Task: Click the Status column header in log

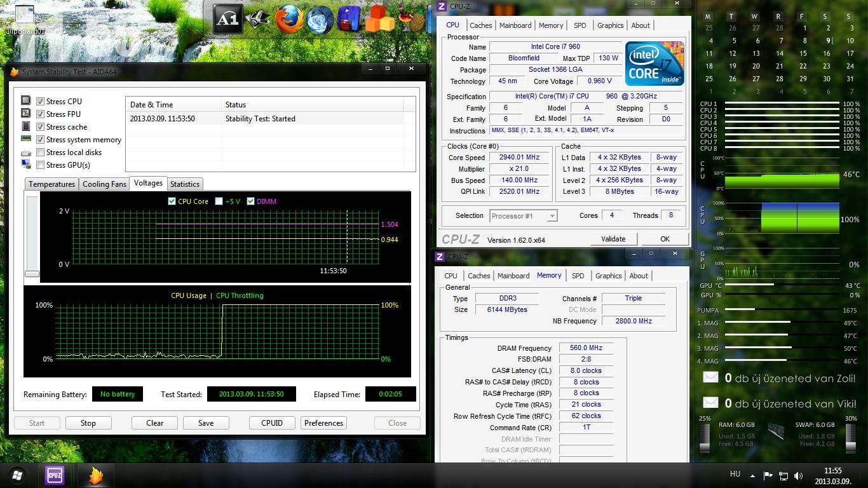Action: [x=313, y=104]
